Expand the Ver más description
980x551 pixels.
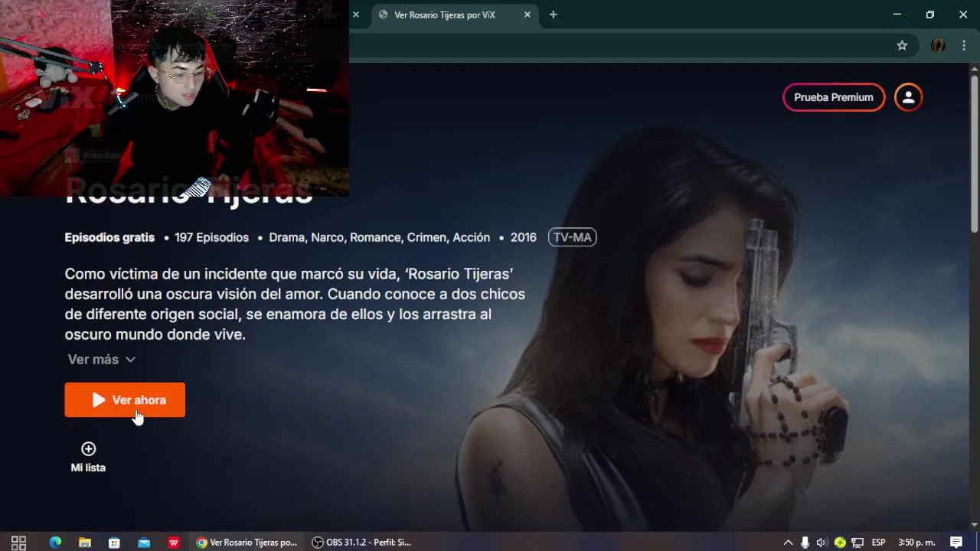pyautogui.click(x=102, y=359)
